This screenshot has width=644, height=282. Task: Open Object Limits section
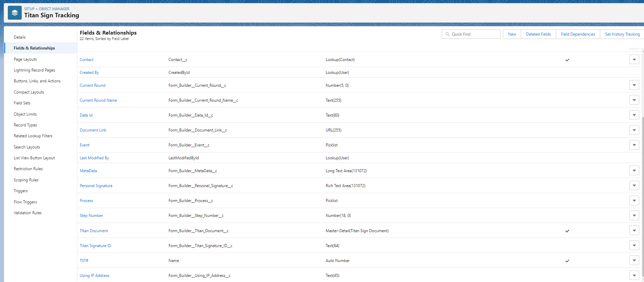25,114
